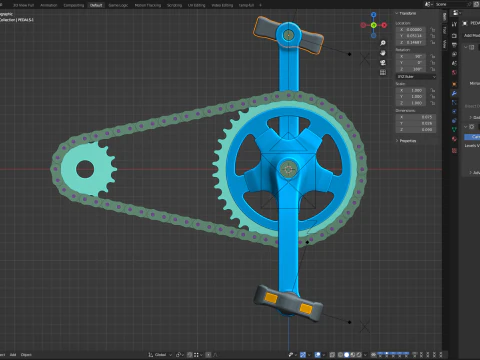This screenshot has width=480, height=360.
Task: Toggle proportional editing in viewport header
Action: click(208, 355)
